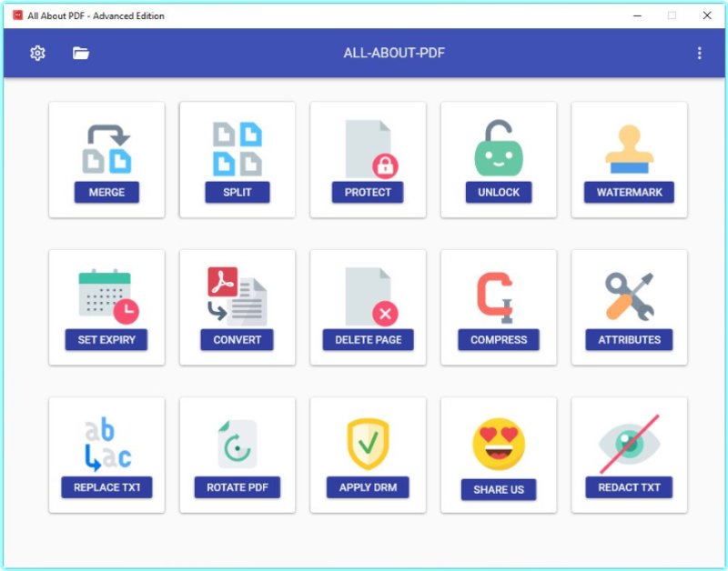Click the green Unlock padlock icon

click(x=499, y=148)
